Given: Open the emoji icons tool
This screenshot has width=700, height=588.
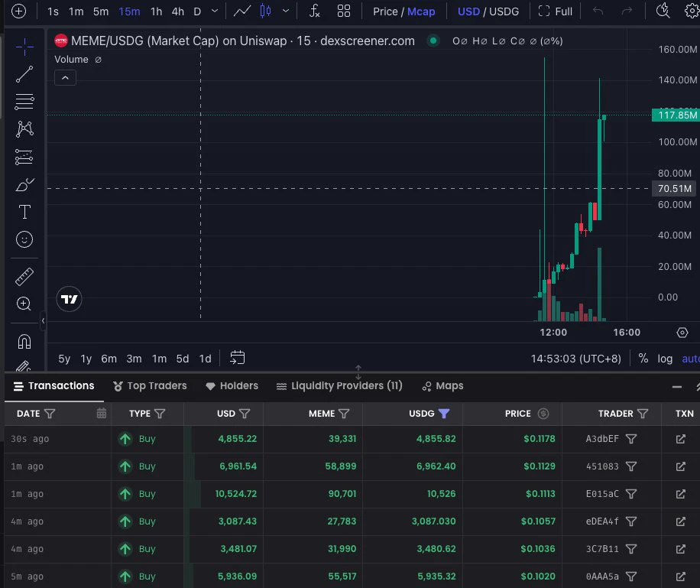Looking at the screenshot, I should [24, 239].
